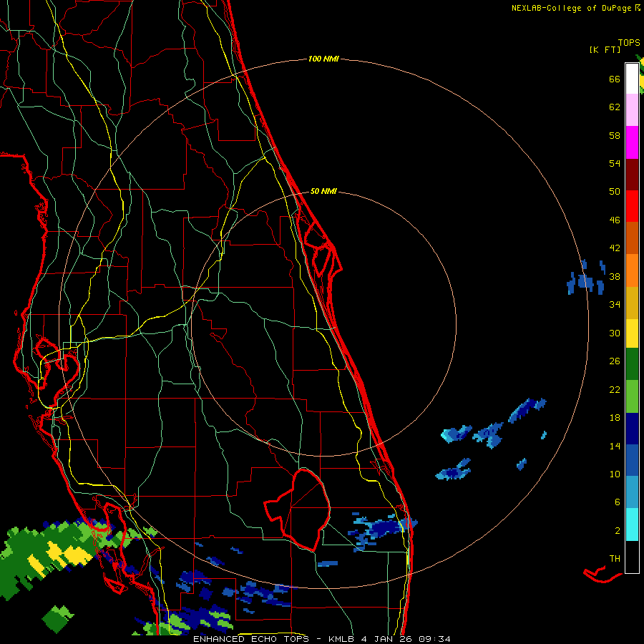Select the dark red 54 legend swatch
The height and width of the screenshot is (644, 644).
(x=632, y=174)
